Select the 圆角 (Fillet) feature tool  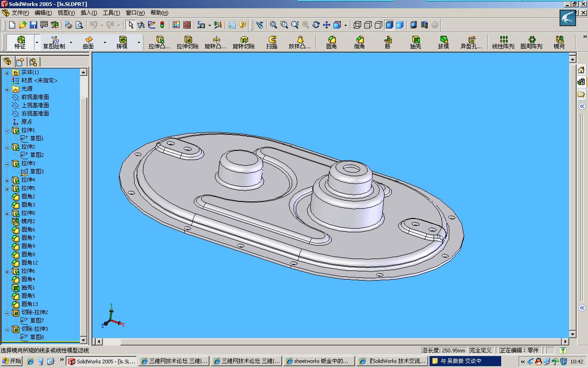pyautogui.click(x=331, y=42)
